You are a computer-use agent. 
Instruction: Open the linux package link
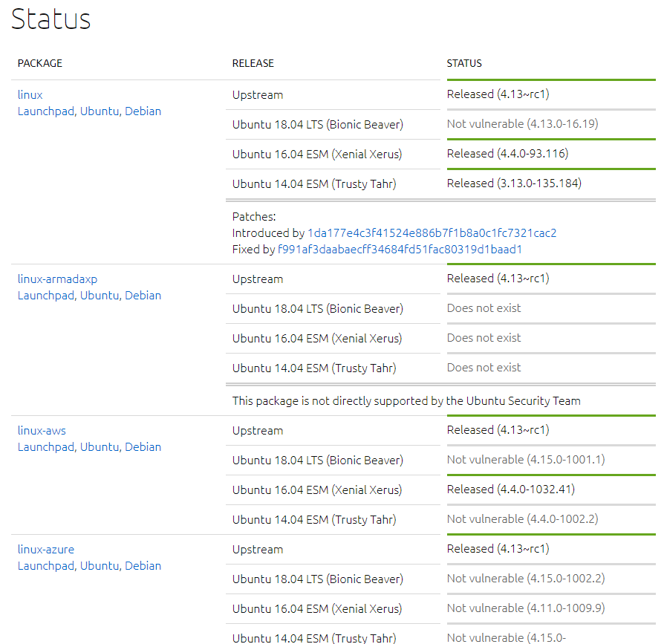coord(30,95)
